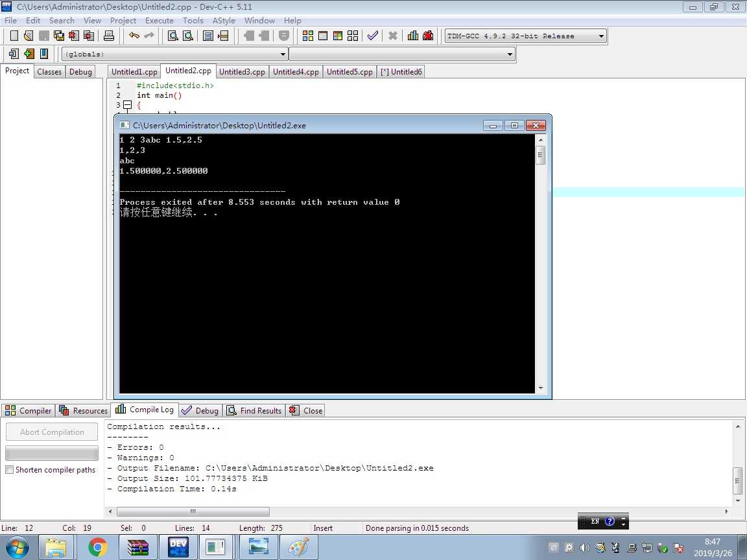Switch to the Untitled3.cpp tab
The height and width of the screenshot is (560, 747).
[242, 72]
